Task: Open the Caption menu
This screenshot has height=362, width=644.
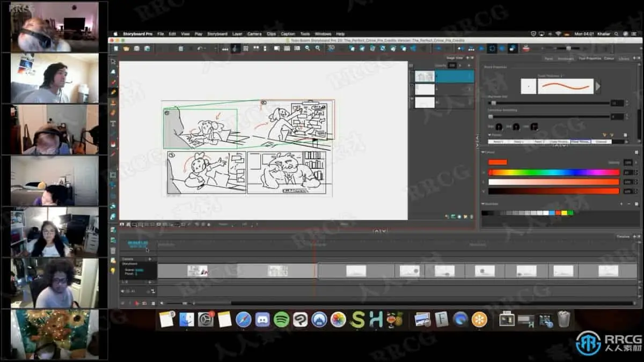Action: coord(288,34)
